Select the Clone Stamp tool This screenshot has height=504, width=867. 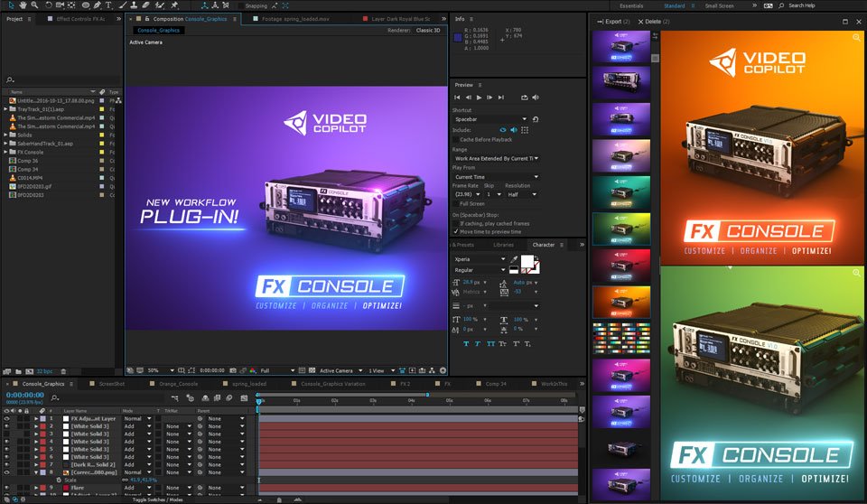click(134, 5)
